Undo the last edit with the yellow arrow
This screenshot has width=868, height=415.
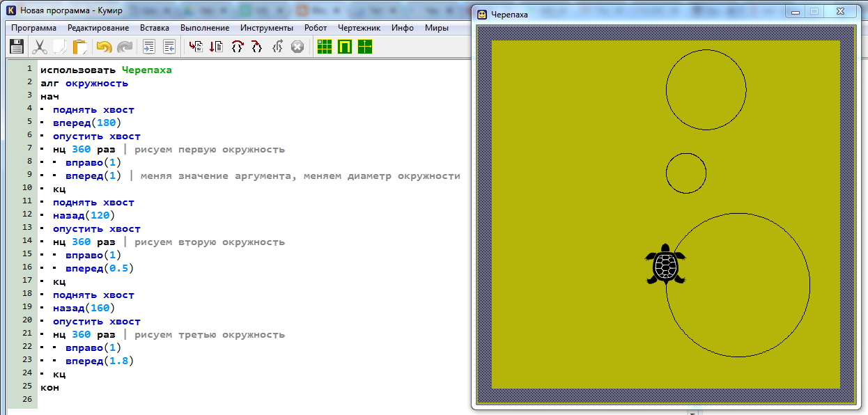[104, 47]
